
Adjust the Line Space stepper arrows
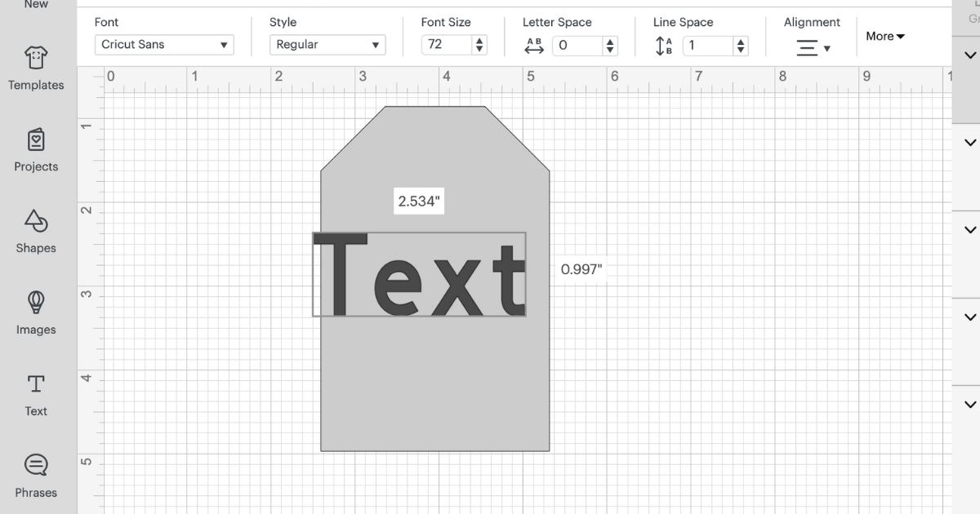[741, 46]
